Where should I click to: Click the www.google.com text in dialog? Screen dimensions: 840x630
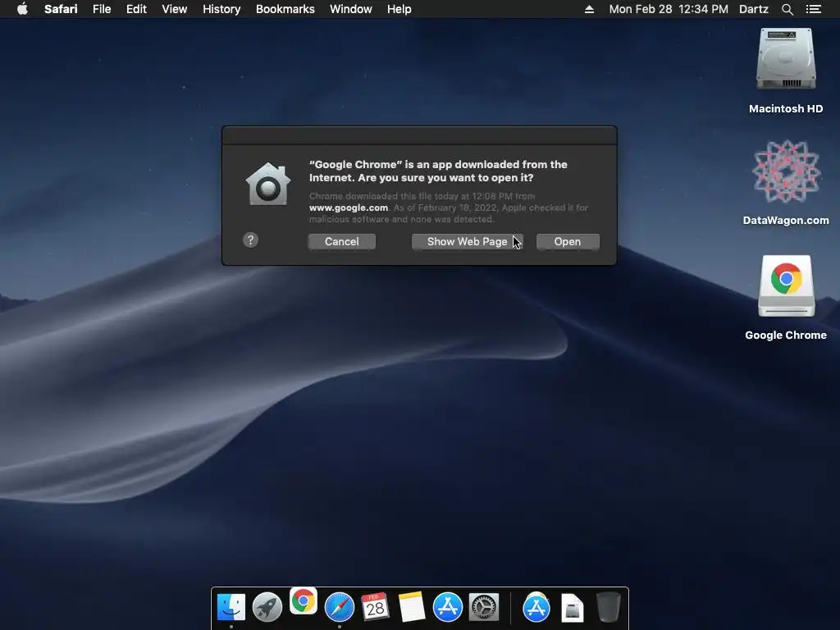[x=348, y=208]
